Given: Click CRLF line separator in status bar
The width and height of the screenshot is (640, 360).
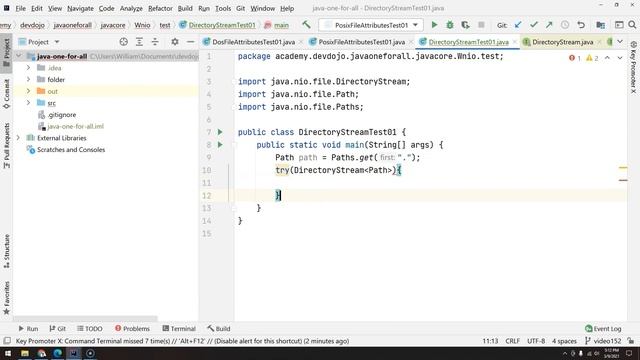Looking at the screenshot, I should (x=512, y=341).
